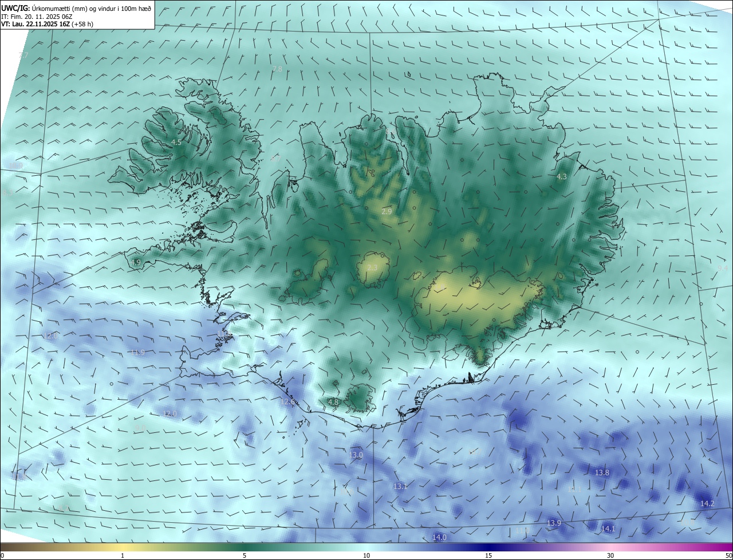Click the 13.9 value label near the bottom edge
This screenshot has height=560, width=733.
(554, 523)
